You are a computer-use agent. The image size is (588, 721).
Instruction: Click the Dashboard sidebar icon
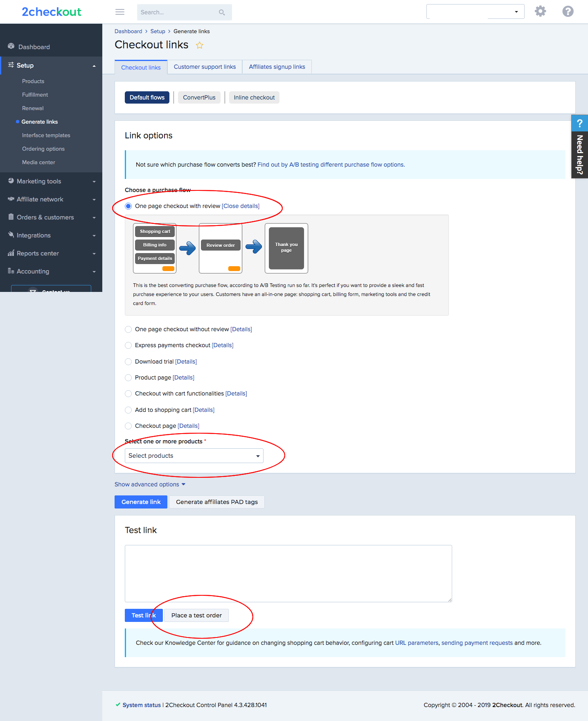[x=11, y=46]
